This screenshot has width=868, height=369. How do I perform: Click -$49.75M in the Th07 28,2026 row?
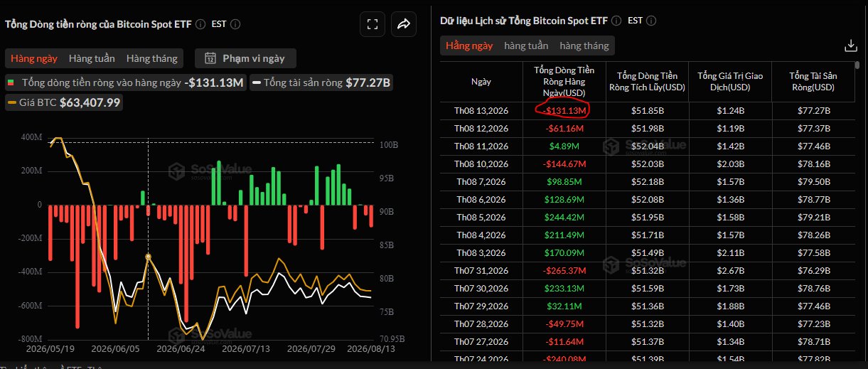click(564, 324)
